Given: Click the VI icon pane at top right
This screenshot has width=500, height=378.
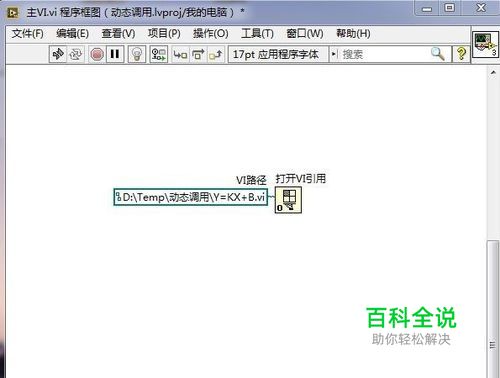Looking at the screenshot, I should [485, 44].
